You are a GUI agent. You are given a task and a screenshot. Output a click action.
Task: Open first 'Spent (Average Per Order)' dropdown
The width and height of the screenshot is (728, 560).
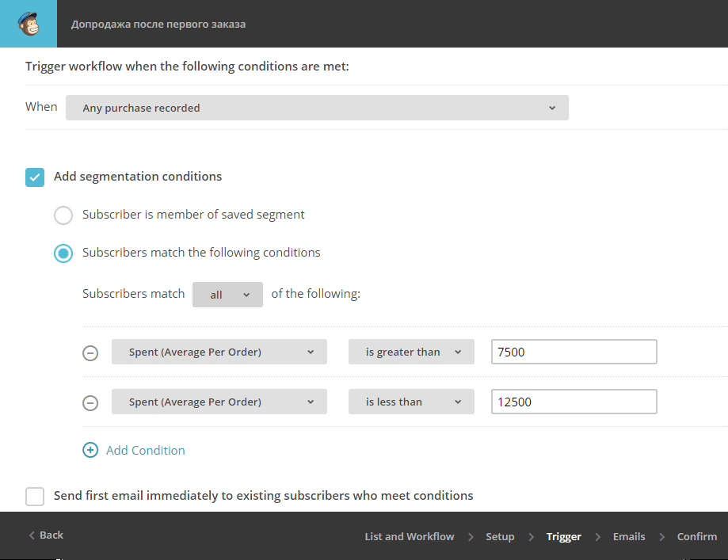click(219, 352)
